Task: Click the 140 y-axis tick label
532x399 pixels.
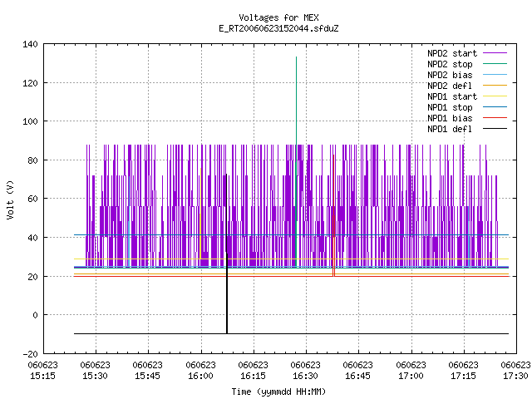Action: click(30, 44)
